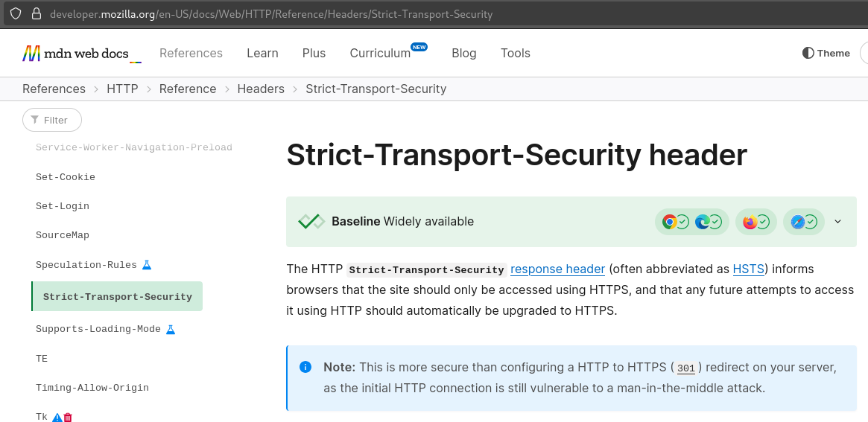Open the Learn navigation menu
This screenshot has width=868, height=422.
tap(262, 53)
